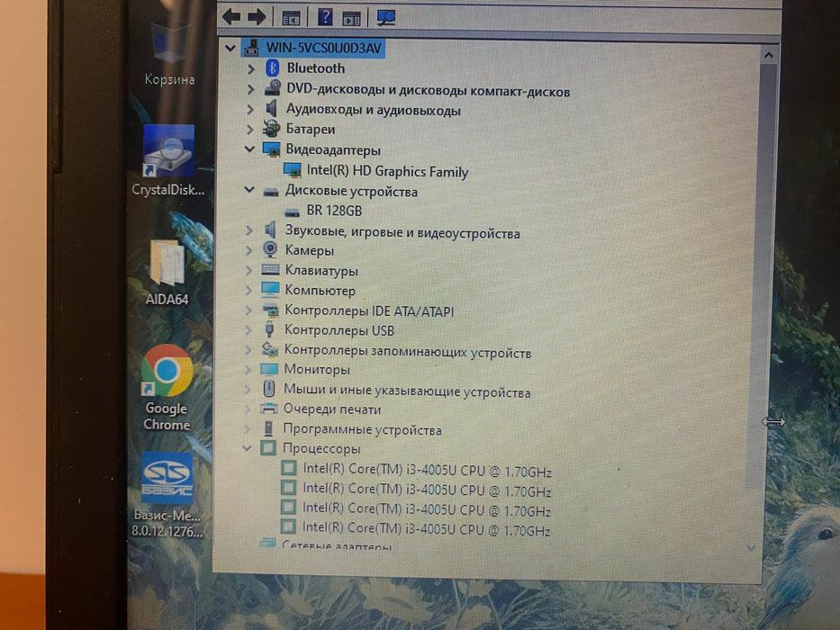Open the Google Chrome desktop shortcut
The image size is (840, 630).
(x=167, y=388)
